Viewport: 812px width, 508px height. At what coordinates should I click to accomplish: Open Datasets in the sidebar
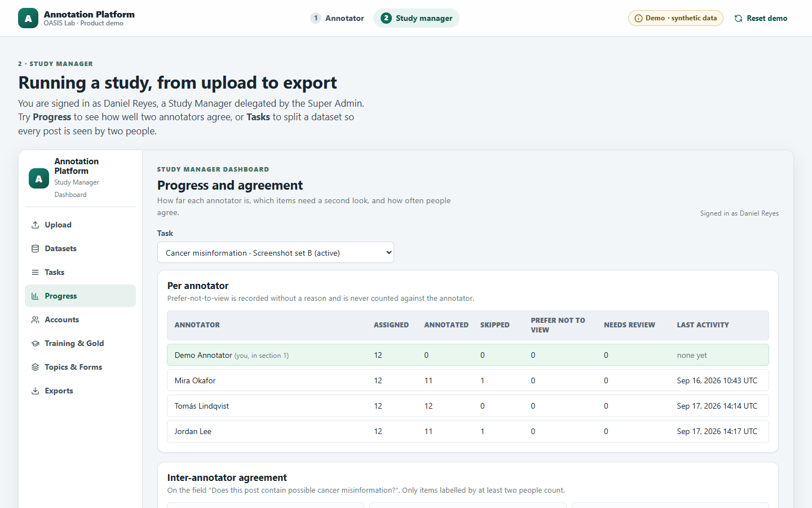point(80,248)
